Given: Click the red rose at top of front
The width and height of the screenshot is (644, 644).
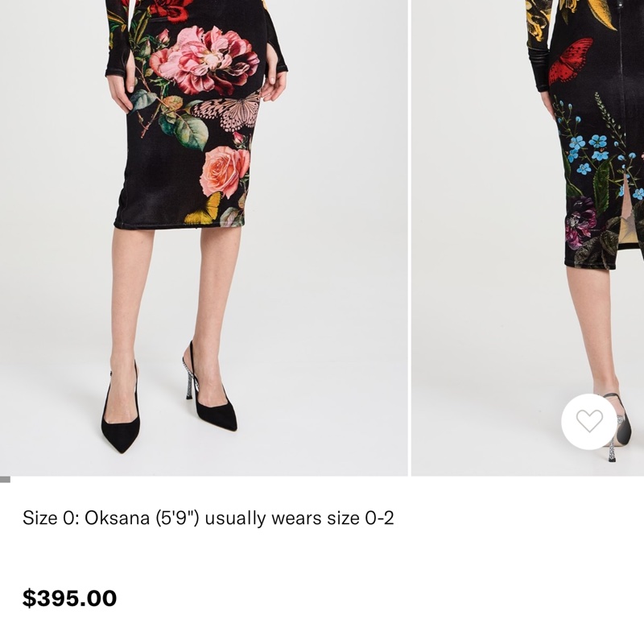Looking at the screenshot, I should (171, 9).
